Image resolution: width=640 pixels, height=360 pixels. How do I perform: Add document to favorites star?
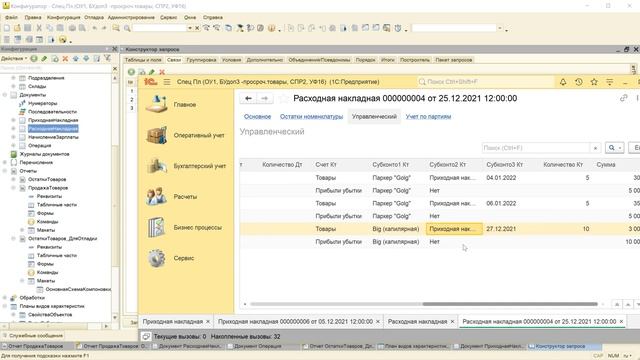[x=283, y=98]
